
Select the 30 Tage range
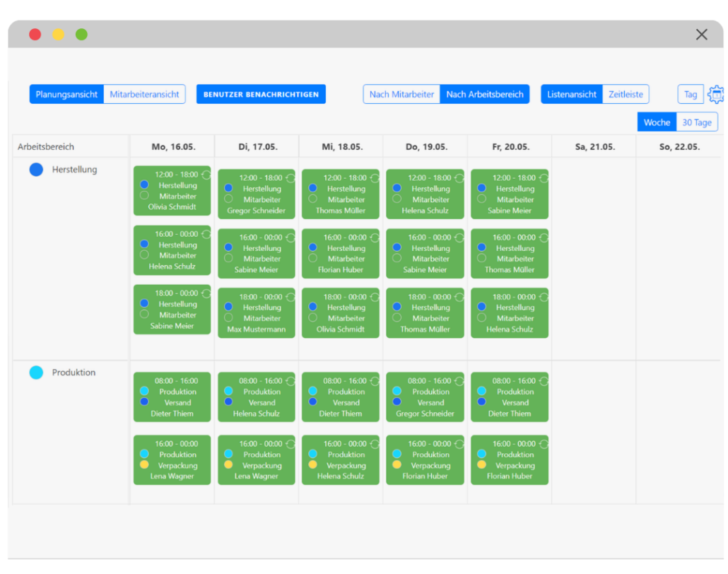(697, 122)
